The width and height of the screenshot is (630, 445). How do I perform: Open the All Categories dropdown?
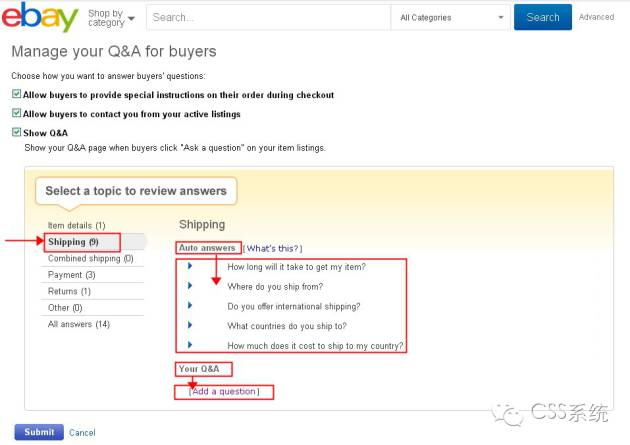click(x=451, y=17)
